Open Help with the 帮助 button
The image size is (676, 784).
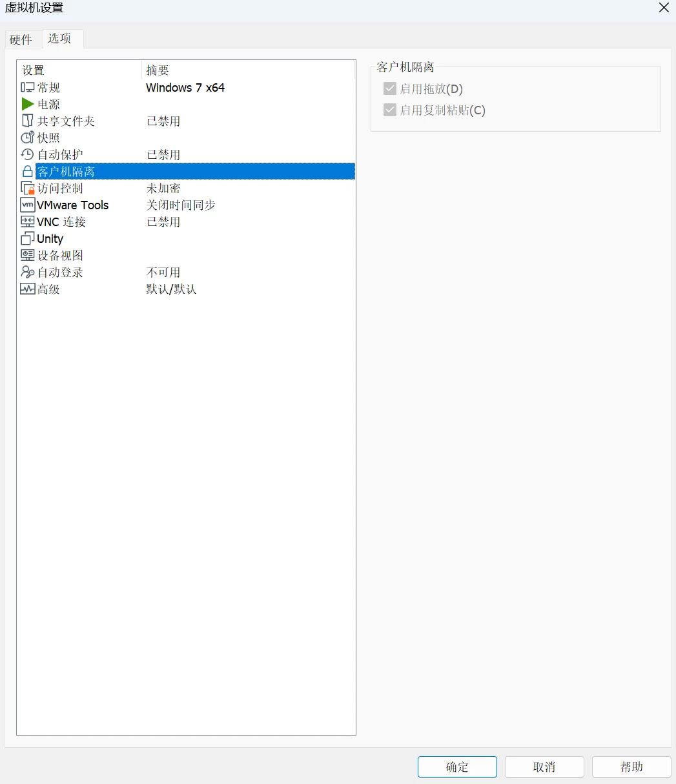(631, 767)
